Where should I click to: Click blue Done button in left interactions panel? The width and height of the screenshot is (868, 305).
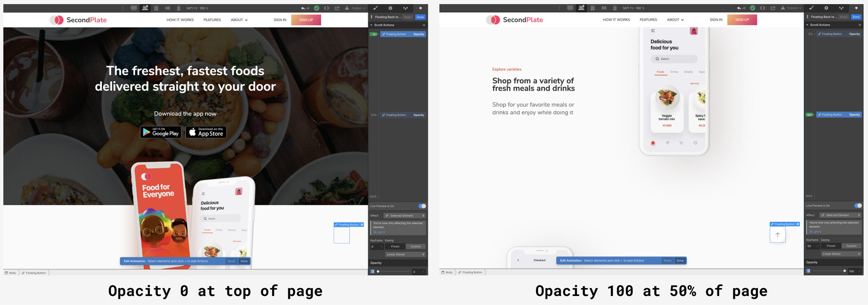pos(420,17)
